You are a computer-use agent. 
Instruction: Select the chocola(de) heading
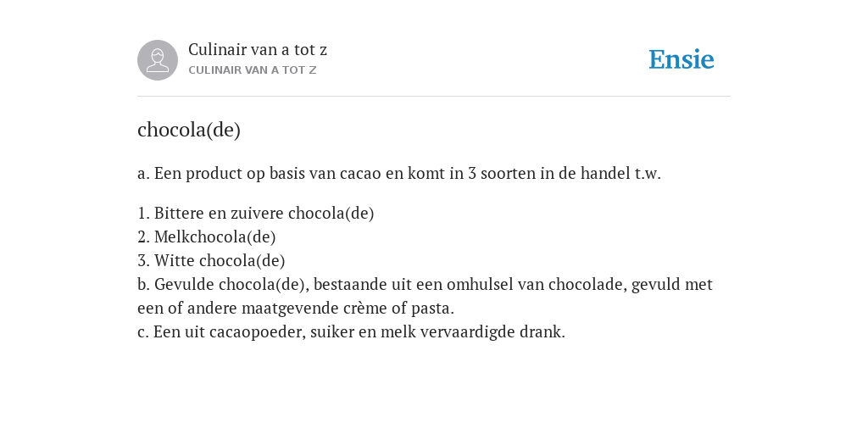[x=189, y=130]
